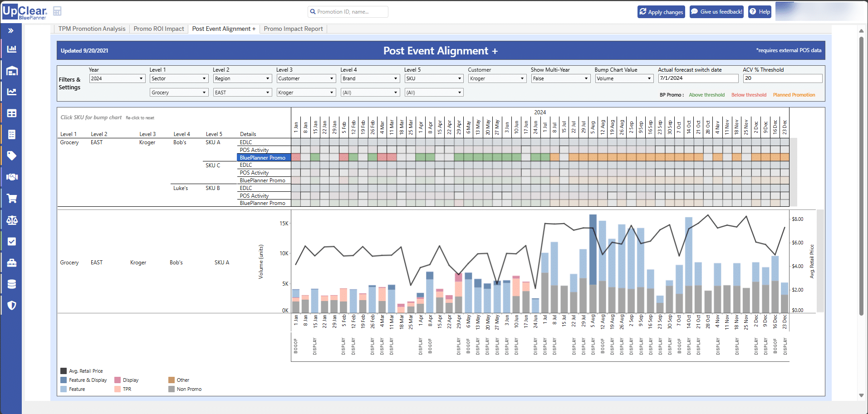
Task: Click Below threshold legend label
Action: tap(749, 95)
